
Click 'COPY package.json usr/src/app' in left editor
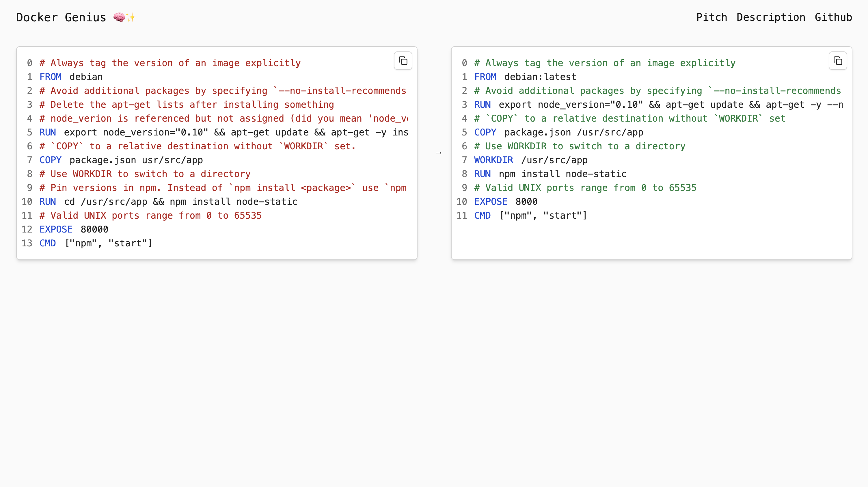121,160
